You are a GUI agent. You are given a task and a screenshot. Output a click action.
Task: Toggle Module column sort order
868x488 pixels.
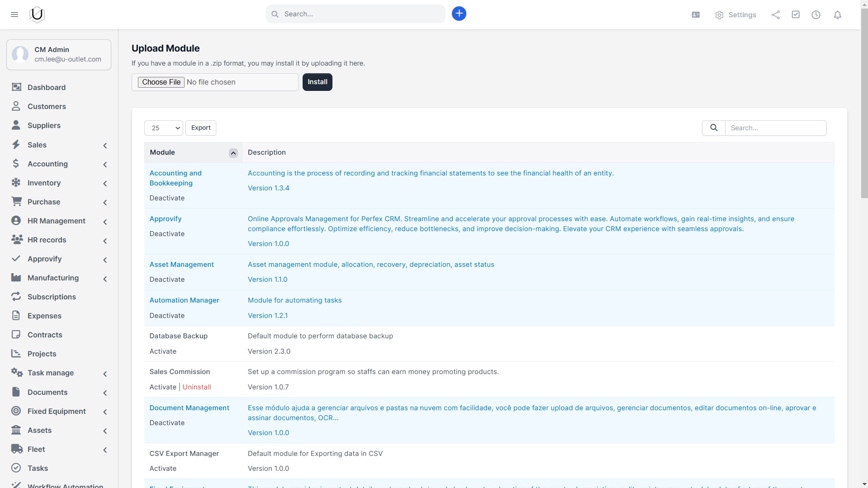(x=233, y=153)
